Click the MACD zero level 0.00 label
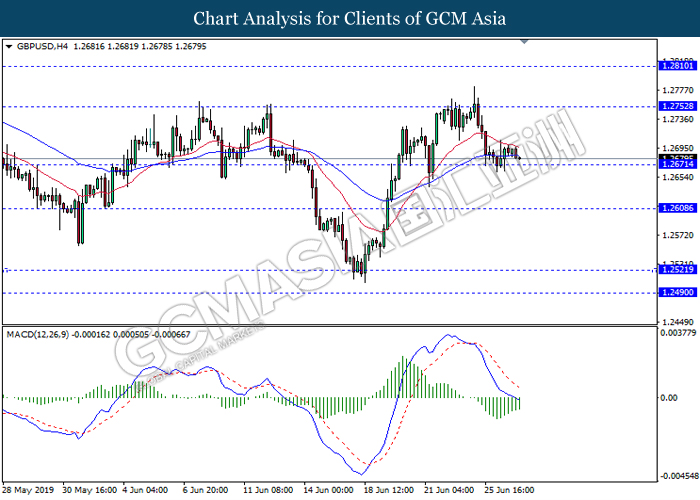The height and width of the screenshot is (500, 700). pos(669,398)
